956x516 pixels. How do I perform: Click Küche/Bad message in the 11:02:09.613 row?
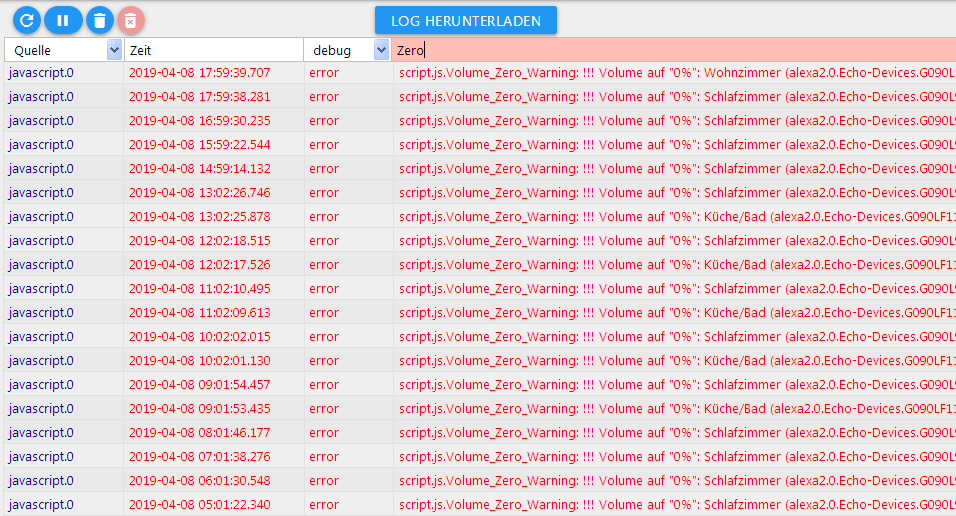[x=677, y=312]
